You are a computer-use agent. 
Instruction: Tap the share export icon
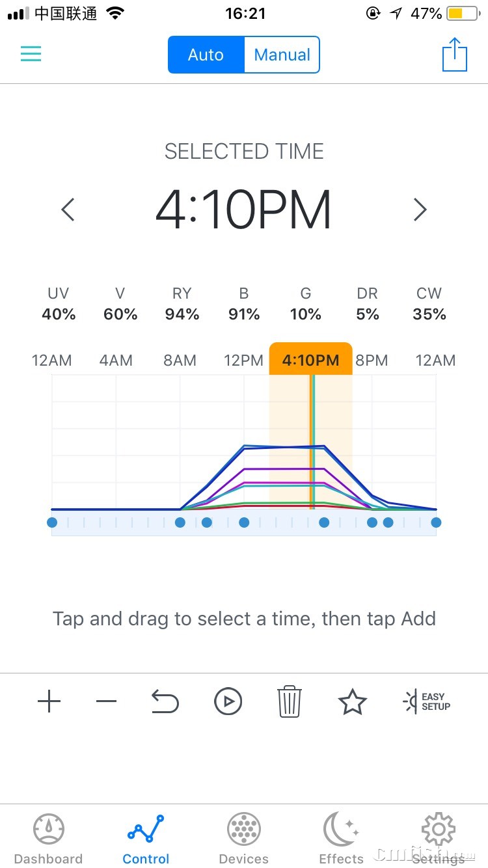455,55
